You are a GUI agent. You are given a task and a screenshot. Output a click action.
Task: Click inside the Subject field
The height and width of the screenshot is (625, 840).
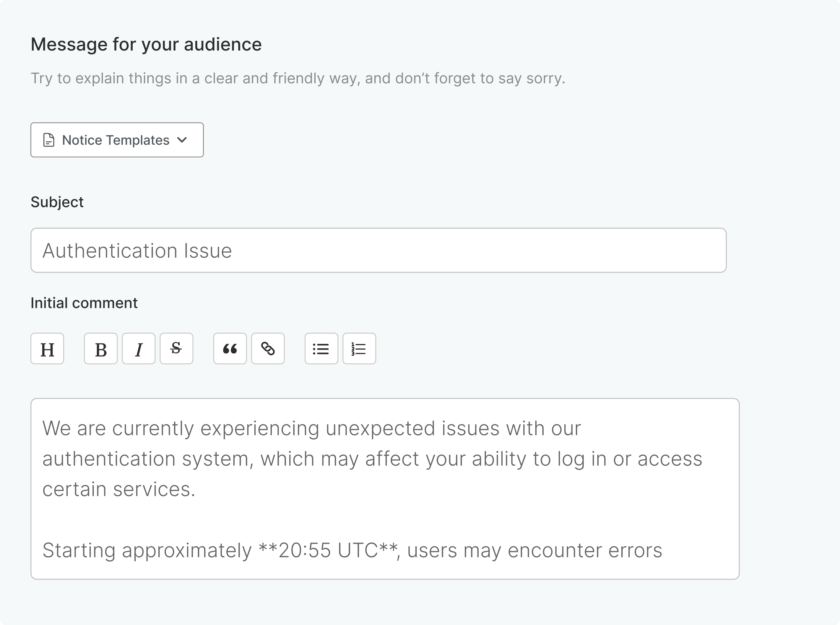(378, 250)
